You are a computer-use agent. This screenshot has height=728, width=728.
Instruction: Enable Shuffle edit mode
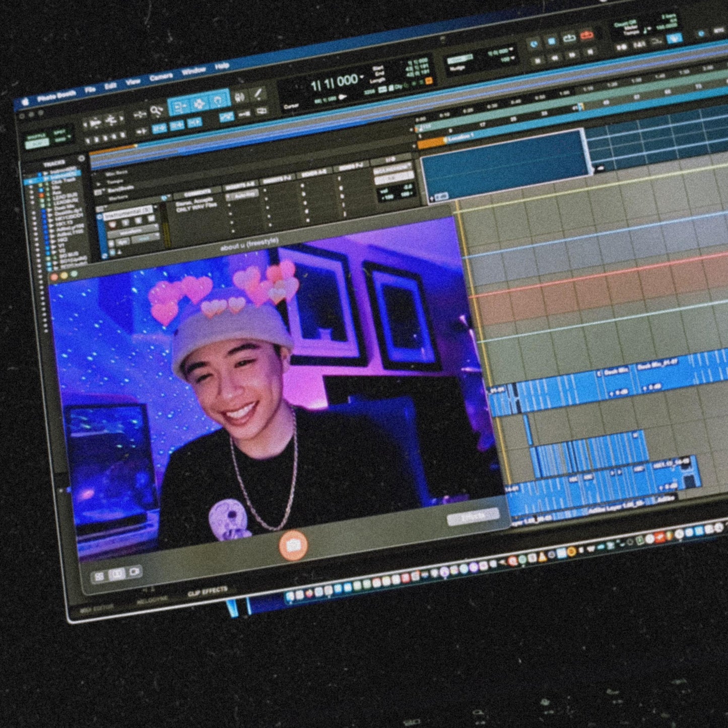point(36,137)
